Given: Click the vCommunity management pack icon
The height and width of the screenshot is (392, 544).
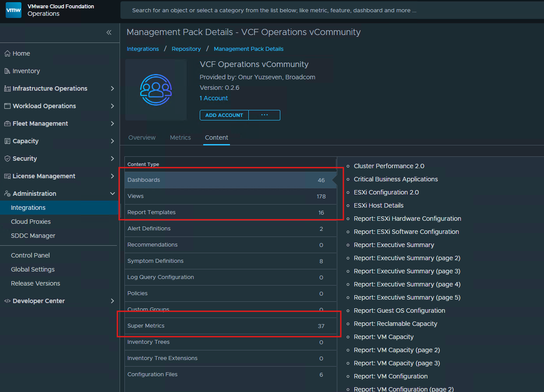Looking at the screenshot, I should (x=156, y=90).
